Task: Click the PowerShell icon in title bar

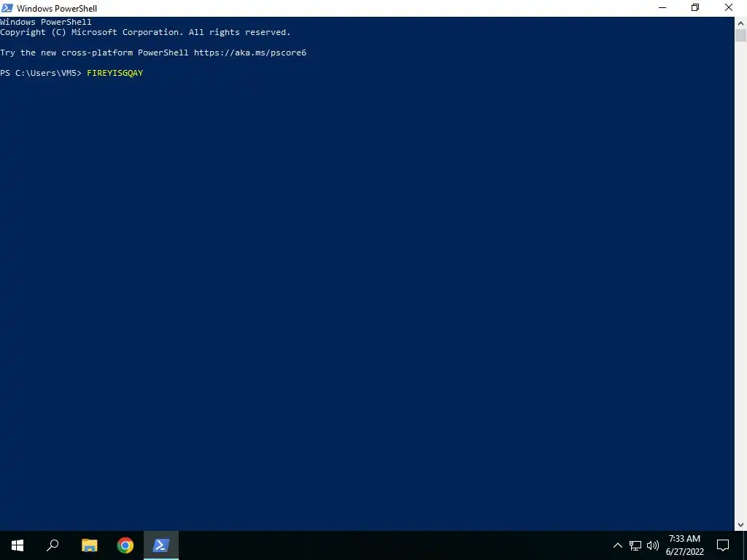Action: (7, 8)
